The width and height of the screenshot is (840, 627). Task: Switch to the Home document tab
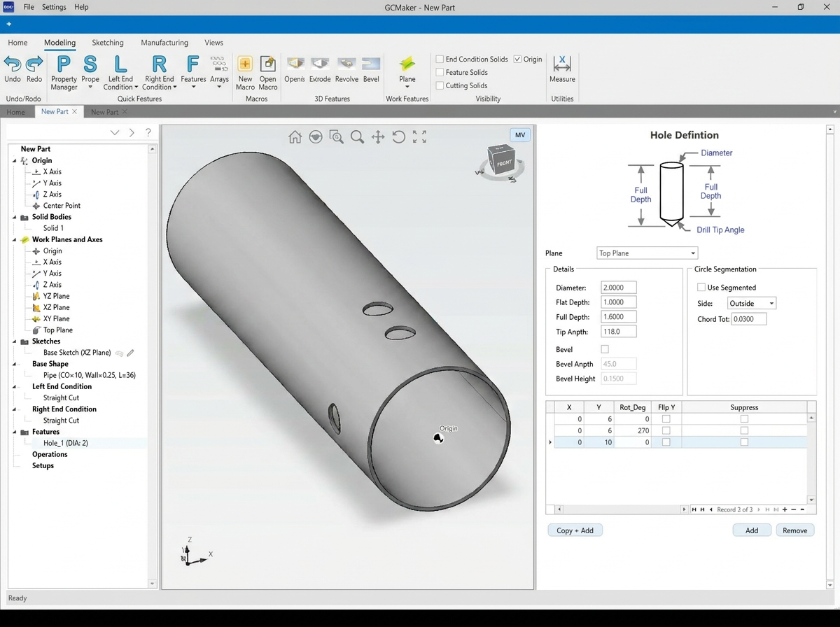pyautogui.click(x=15, y=112)
